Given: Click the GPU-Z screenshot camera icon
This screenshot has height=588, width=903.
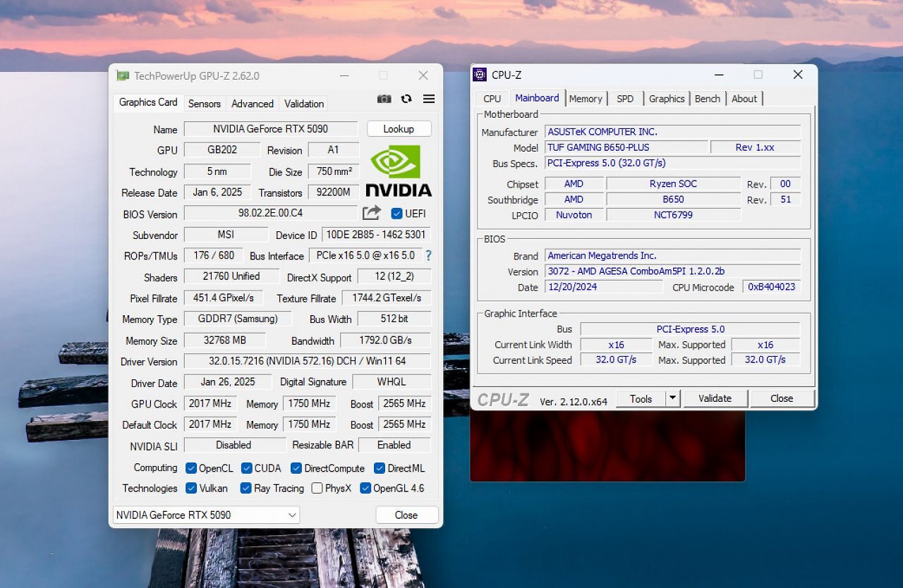Looking at the screenshot, I should (x=384, y=99).
